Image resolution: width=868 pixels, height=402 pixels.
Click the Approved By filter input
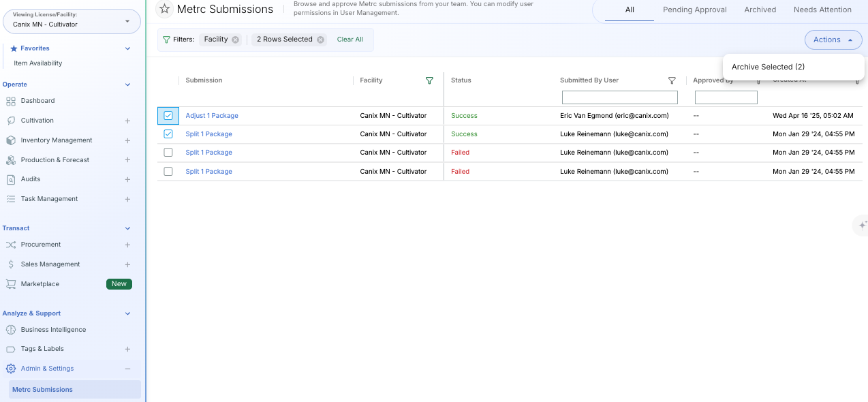click(726, 97)
